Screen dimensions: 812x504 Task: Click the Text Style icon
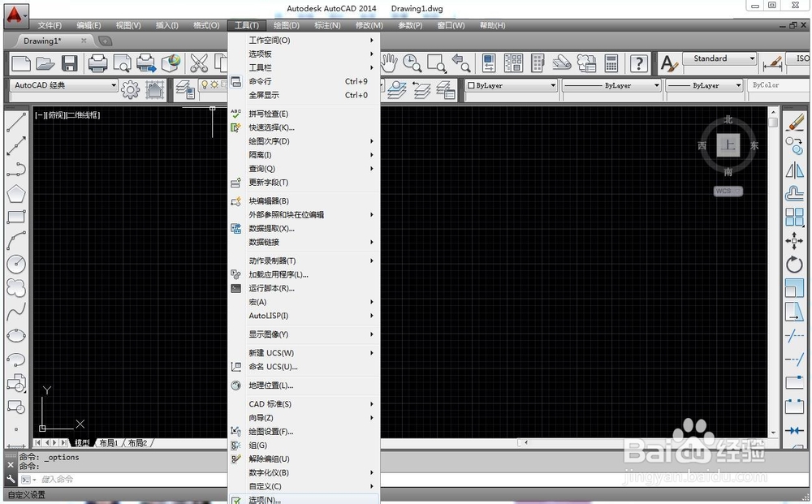[669, 63]
